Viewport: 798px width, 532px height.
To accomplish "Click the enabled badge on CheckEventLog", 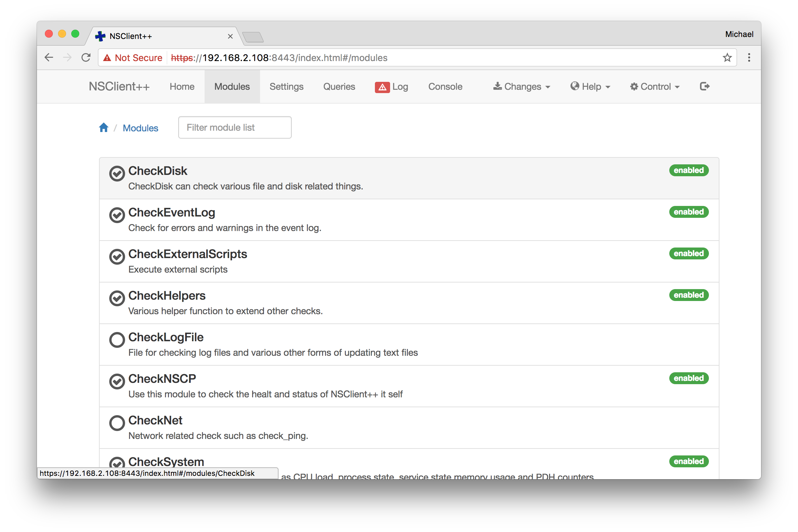I will coord(689,212).
